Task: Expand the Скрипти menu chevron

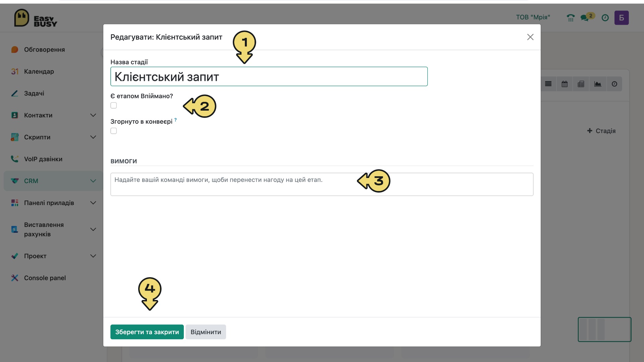Action: 93,137
